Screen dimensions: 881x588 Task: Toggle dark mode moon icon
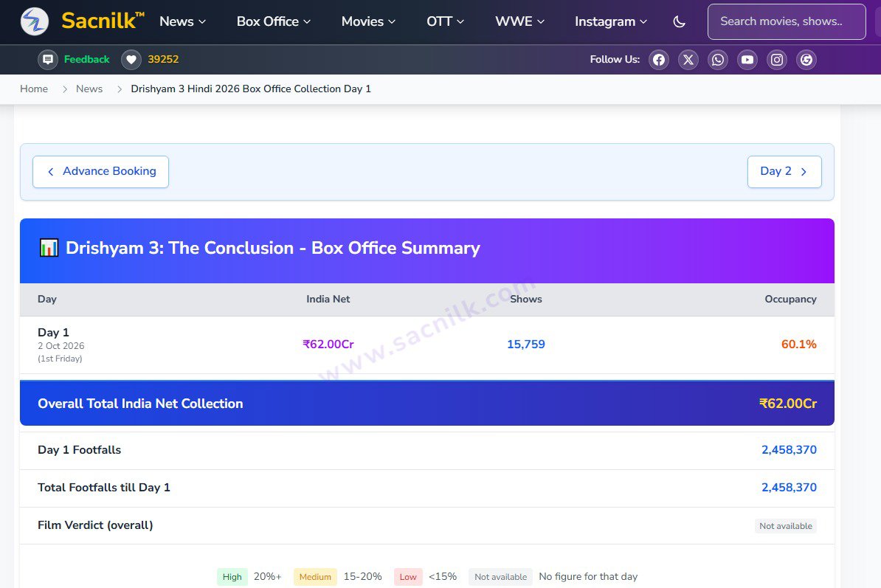[x=680, y=22]
